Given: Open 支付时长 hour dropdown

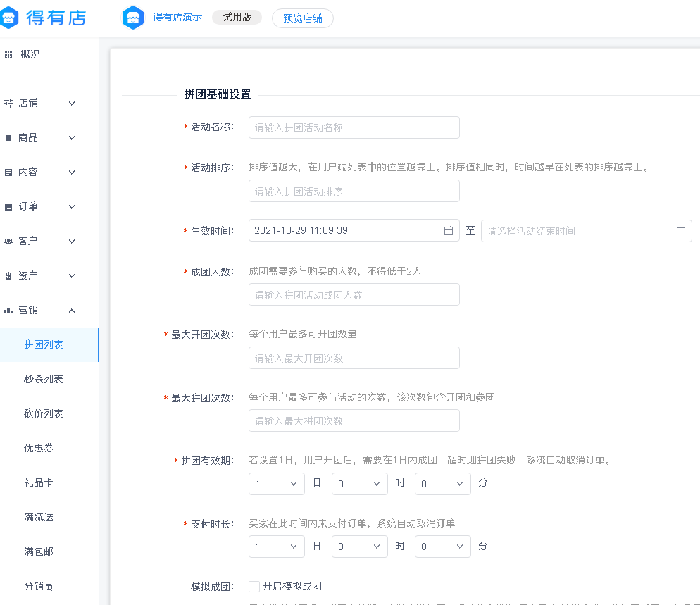Looking at the screenshot, I should click(360, 547).
